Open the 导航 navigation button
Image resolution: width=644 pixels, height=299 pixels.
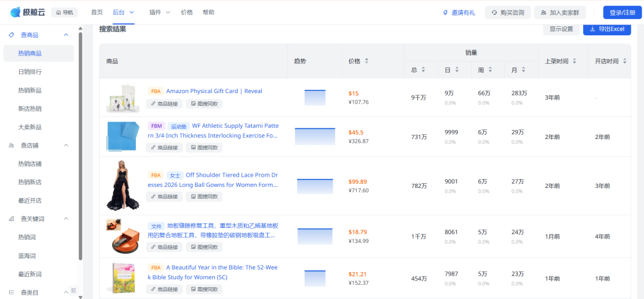pos(64,13)
